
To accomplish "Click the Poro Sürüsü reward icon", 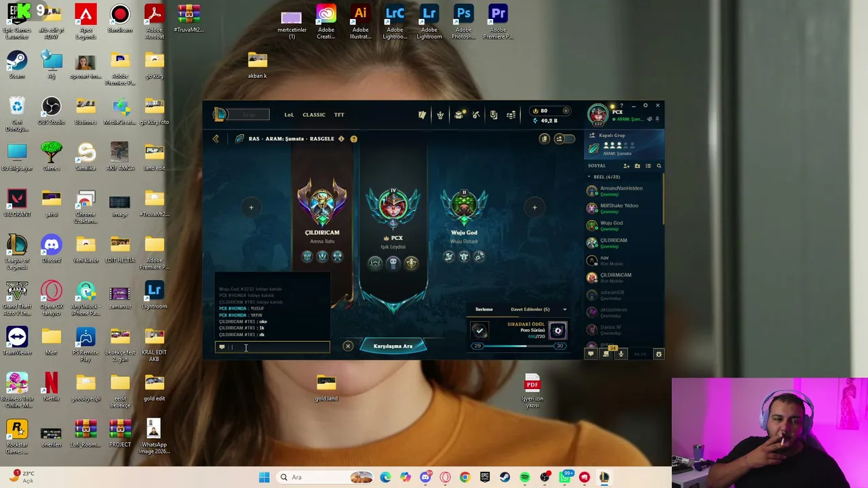I will click(557, 331).
